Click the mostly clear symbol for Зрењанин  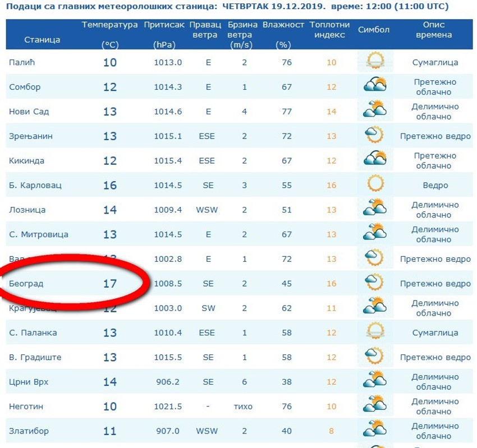pyautogui.click(x=374, y=136)
